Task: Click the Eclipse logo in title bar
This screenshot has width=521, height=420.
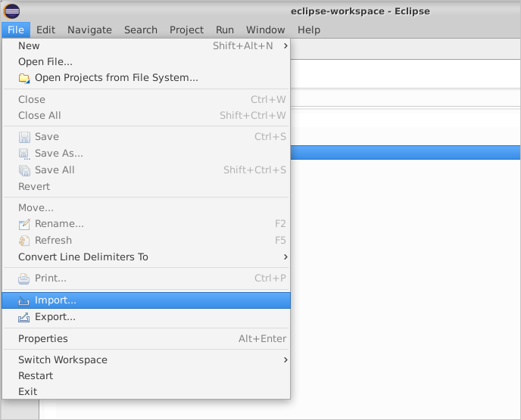Action: [11, 11]
